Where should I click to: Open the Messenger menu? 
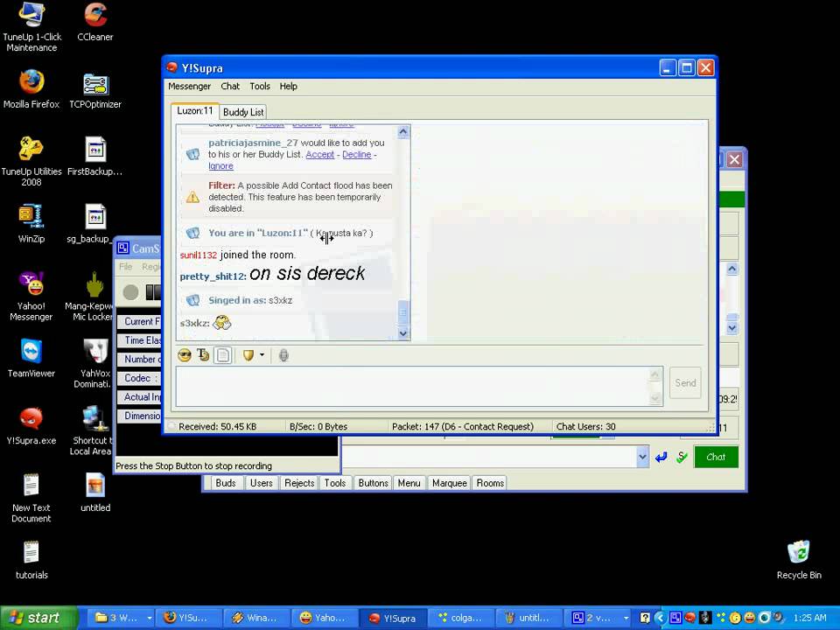(x=189, y=87)
